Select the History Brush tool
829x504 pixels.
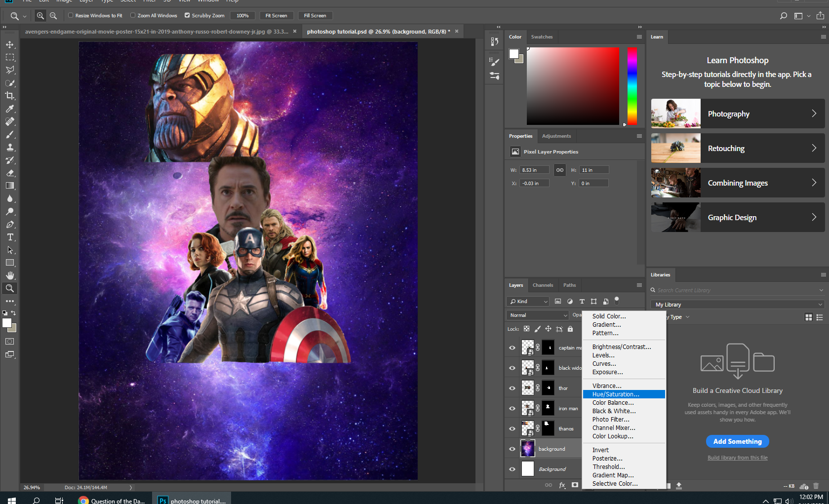click(10, 160)
